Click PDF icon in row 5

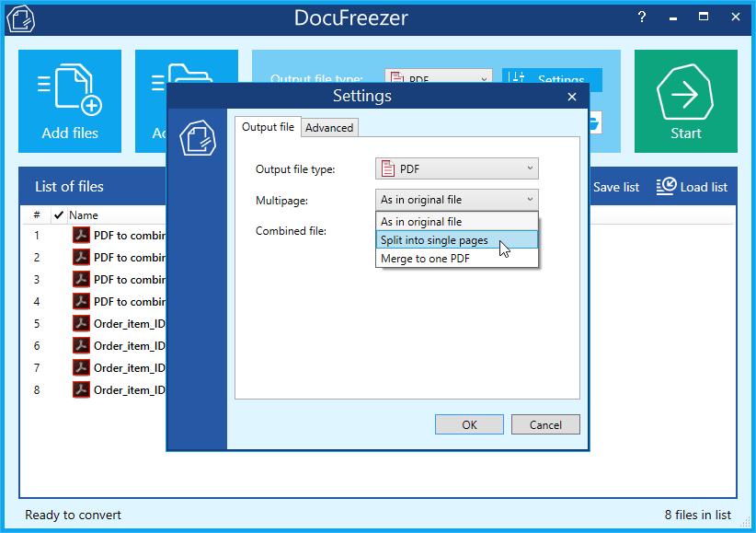coord(81,323)
